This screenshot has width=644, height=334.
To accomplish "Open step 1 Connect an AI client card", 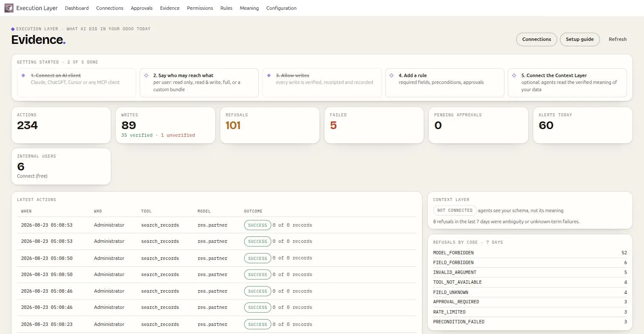I will click(77, 83).
